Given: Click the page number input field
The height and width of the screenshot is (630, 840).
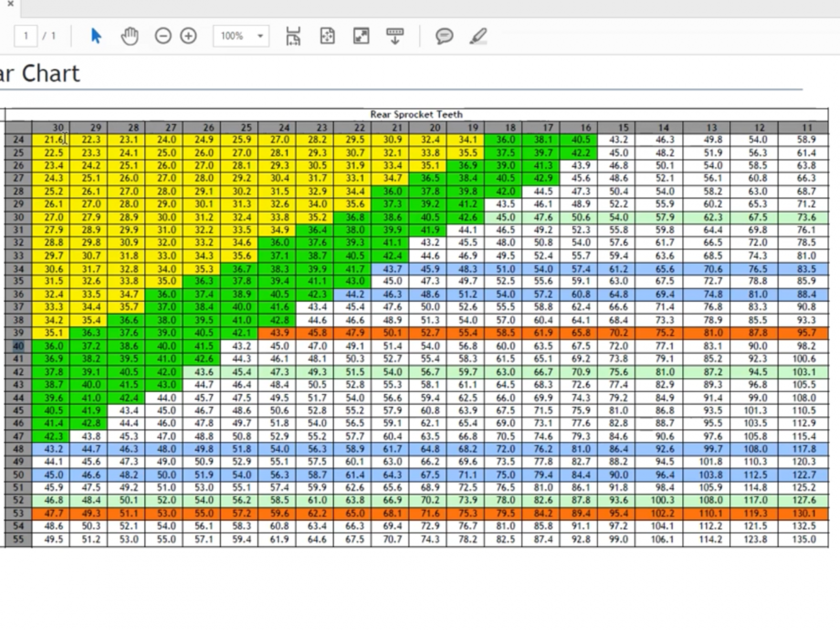Looking at the screenshot, I should pyautogui.click(x=25, y=36).
